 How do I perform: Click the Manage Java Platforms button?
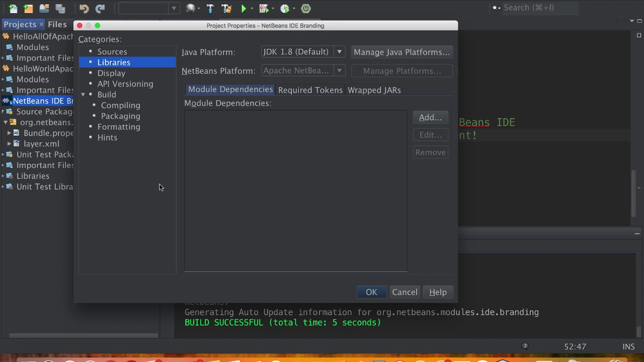(x=401, y=52)
